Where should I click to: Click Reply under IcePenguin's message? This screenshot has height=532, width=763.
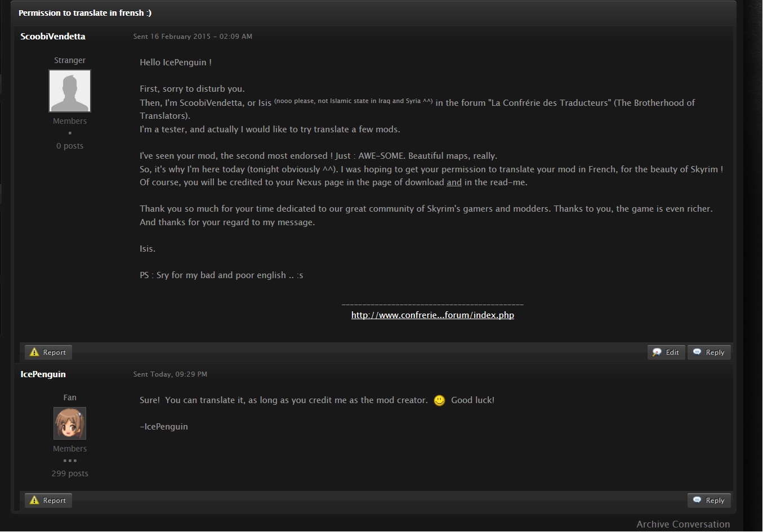click(709, 500)
